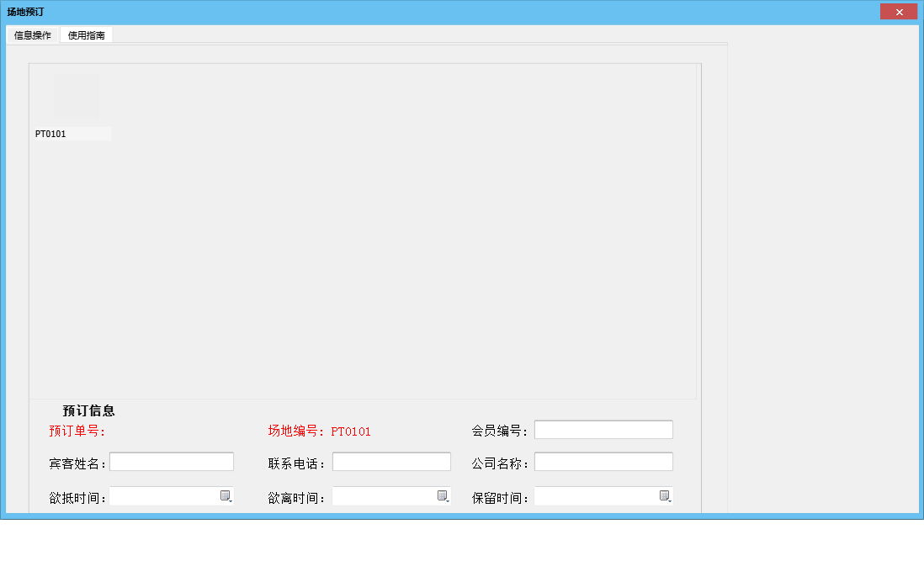The height and width of the screenshot is (582, 924).
Task: Click the red 场地编号: PT0101 text
Action: point(320,431)
